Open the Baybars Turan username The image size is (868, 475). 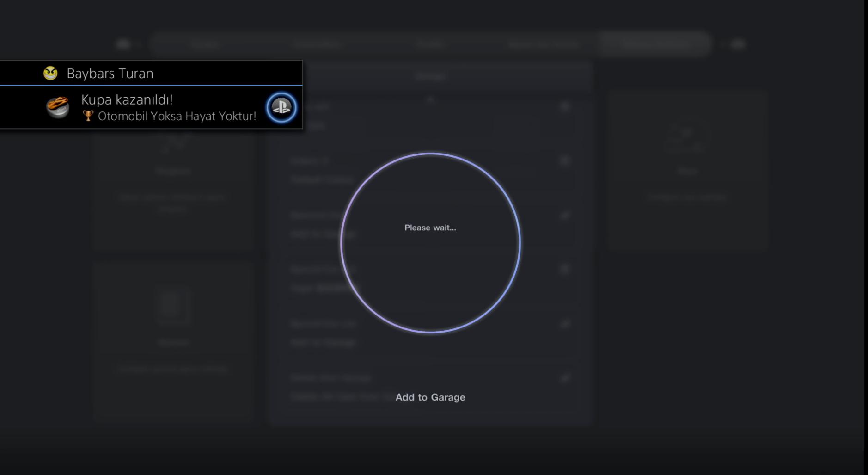[110, 74]
